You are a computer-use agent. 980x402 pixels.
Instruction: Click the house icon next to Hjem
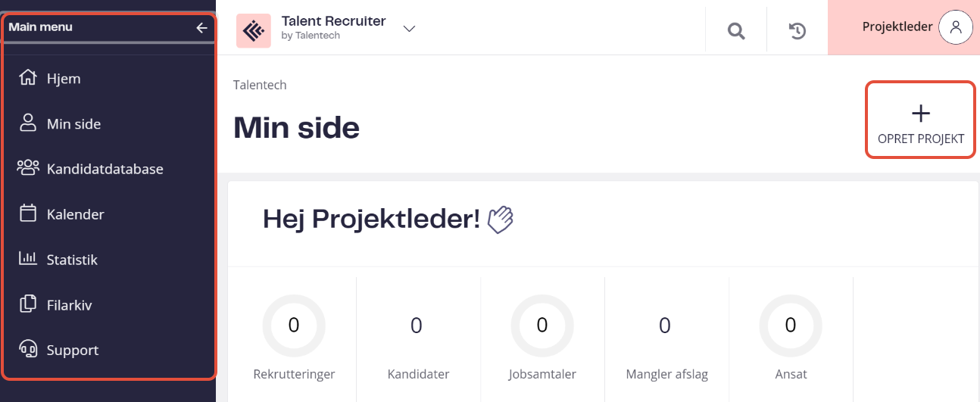pyautogui.click(x=28, y=78)
